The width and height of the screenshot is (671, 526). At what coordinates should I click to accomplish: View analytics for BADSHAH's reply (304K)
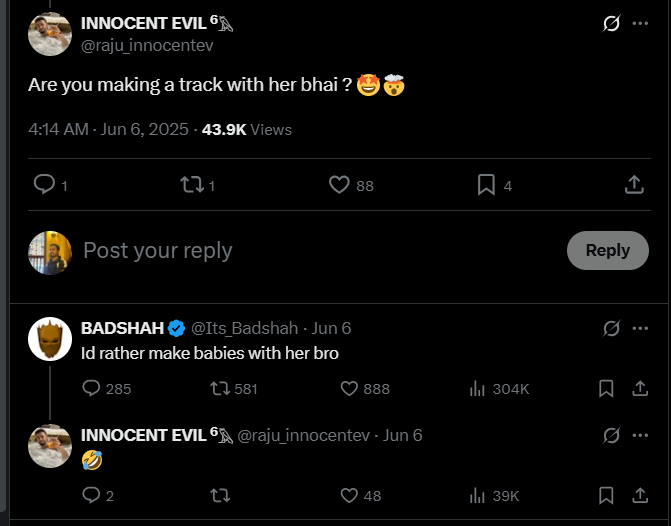478,388
